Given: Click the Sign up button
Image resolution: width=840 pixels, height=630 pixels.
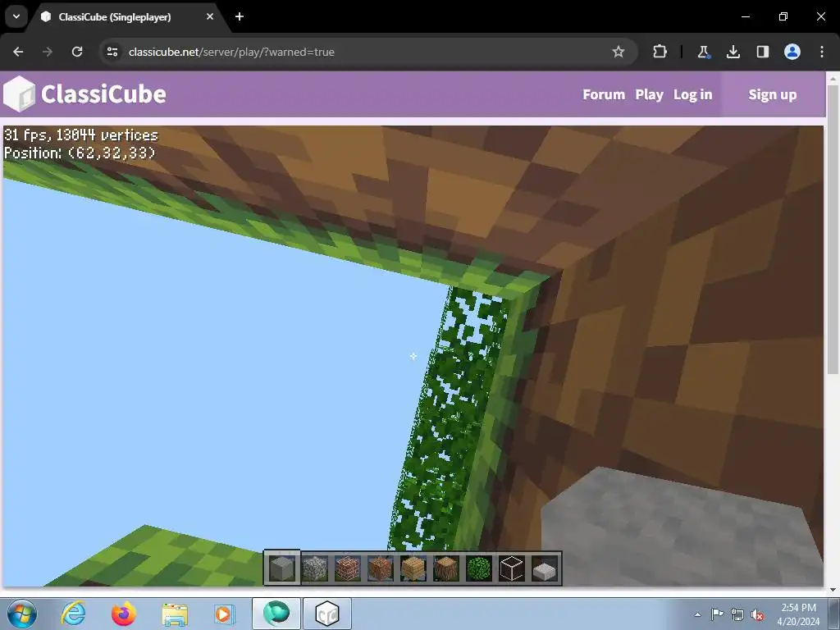Looking at the screenshot, I should point(773,94).
